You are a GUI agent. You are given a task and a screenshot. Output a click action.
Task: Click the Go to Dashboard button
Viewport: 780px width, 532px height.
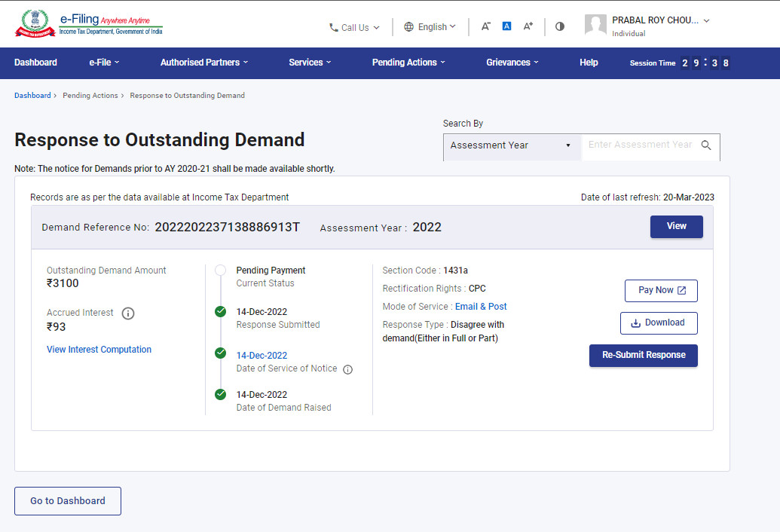[x=68, y=500]
